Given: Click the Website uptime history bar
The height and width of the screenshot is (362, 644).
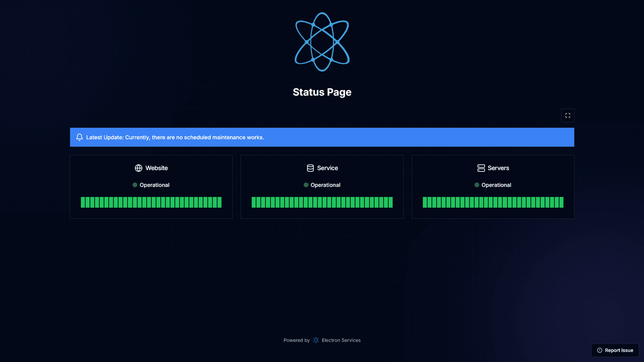Looking at the screenshot, I should (x=151, y=202).
